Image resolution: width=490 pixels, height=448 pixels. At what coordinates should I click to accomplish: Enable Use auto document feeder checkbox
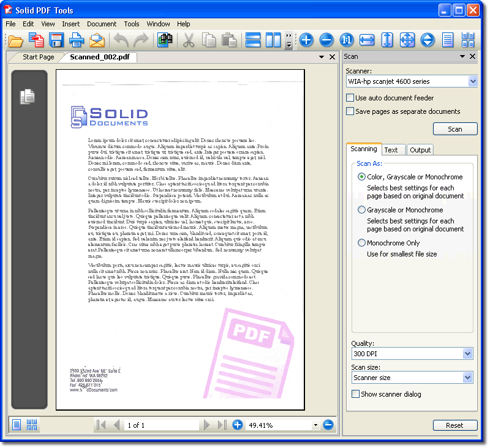click(350, 98)
